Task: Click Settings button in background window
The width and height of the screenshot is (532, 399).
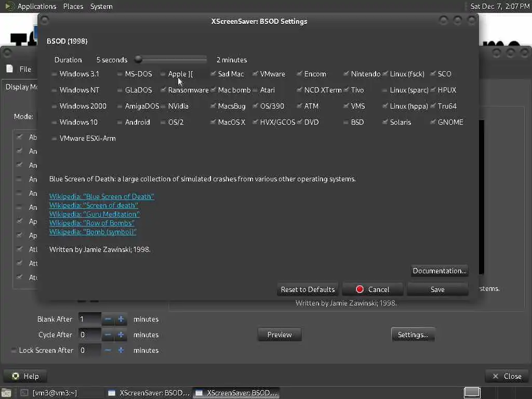Action: (413, 335)
